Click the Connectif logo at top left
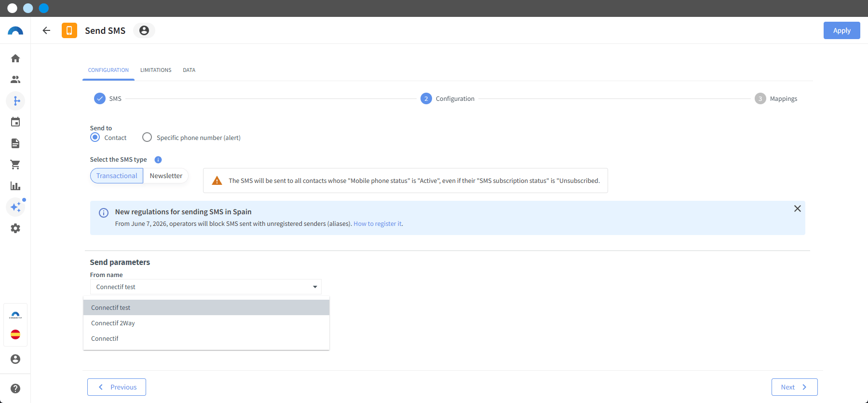 [x=15, y=31]
